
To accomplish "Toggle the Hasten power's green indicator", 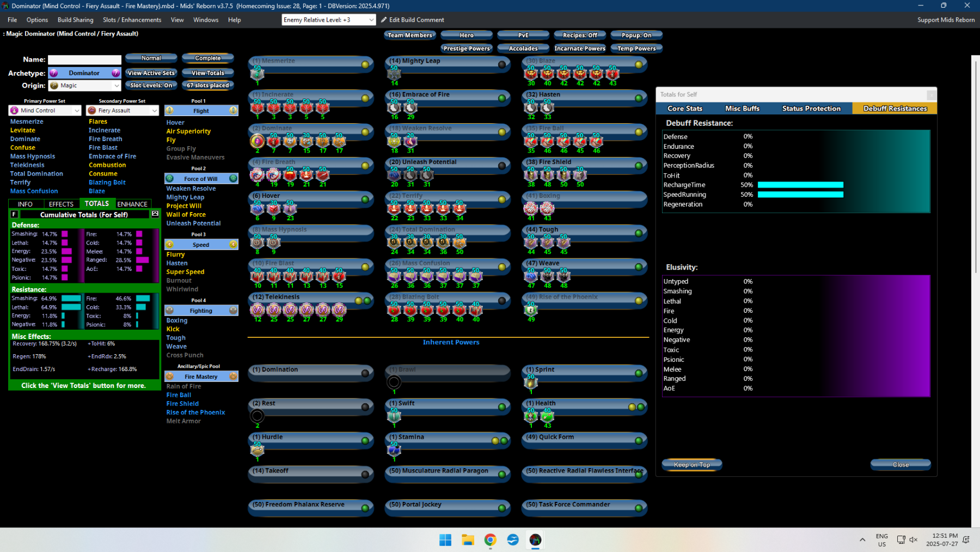I will [x=639, y=98].
